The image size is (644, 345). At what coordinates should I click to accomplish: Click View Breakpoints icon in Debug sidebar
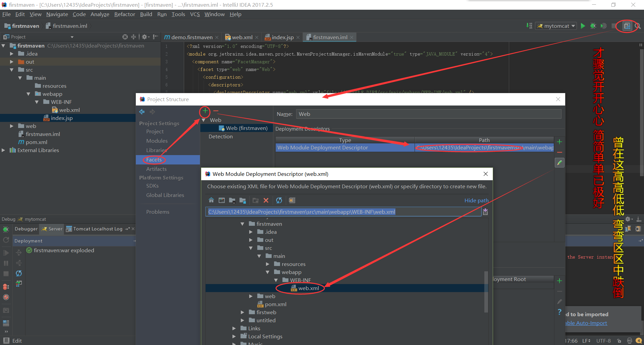tap(6, 287)
